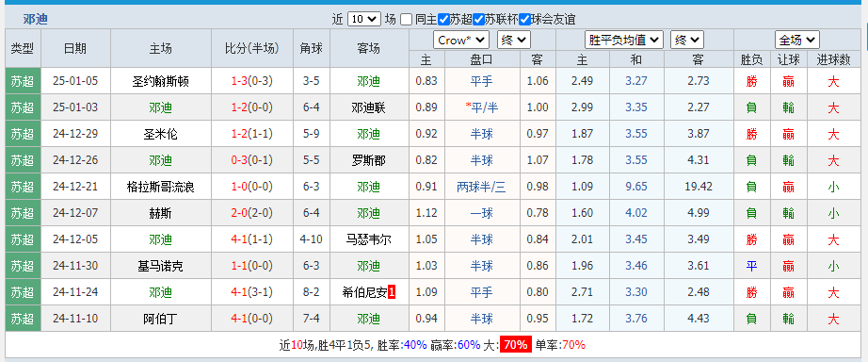Click the handicap *平/半 cell
The width and height of the screenshot is (868, 362).
pos(482,108)
